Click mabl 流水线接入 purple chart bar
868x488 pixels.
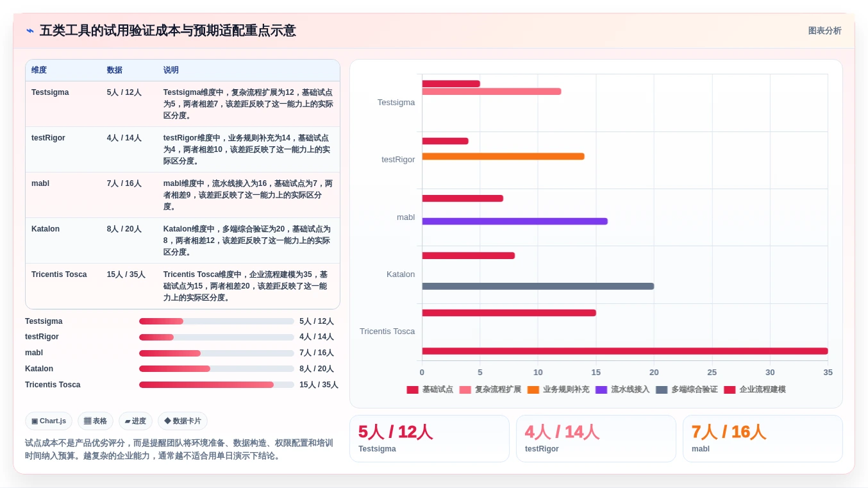point(515,221)
